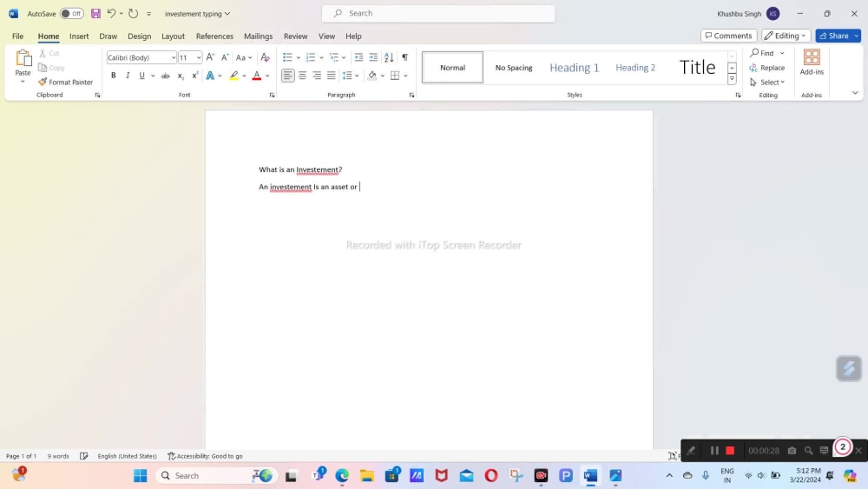This screenshot has height=489, width=868.
Task: Click Format Painter
Action: pyautogui.click(x=65, y=82)
